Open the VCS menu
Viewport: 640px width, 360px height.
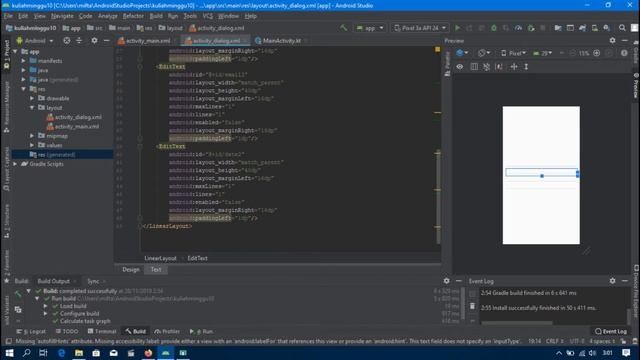tap(208, 16)
